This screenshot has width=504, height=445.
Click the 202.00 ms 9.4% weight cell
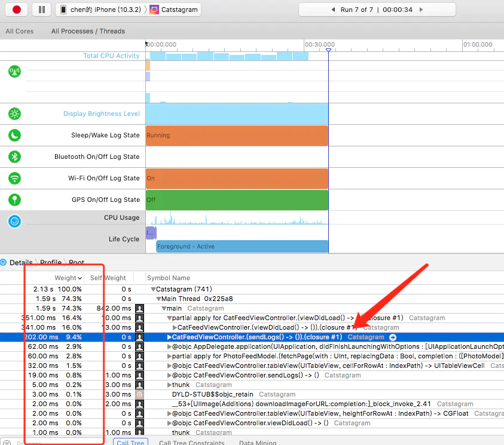coord(54,337)
